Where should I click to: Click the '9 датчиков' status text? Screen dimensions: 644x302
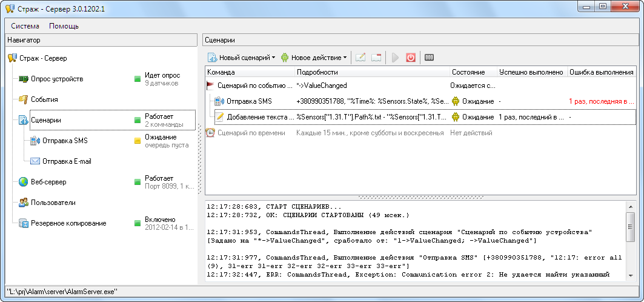(x=161, y=83)
